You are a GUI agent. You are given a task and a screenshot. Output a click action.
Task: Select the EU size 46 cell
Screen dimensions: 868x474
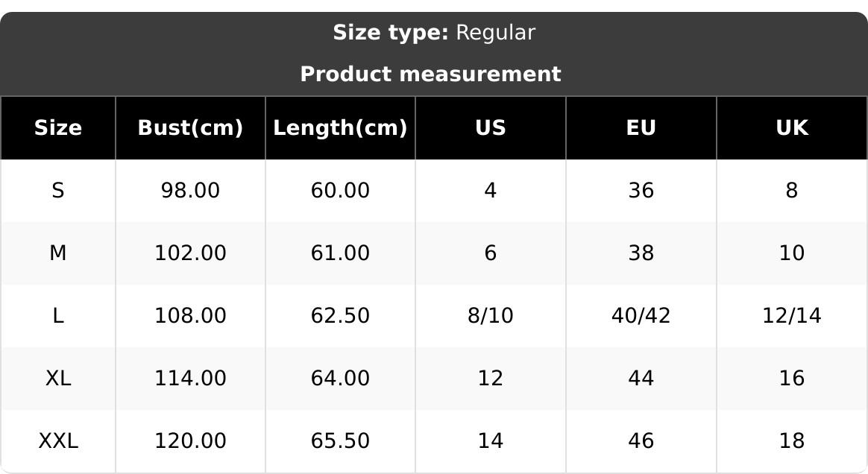641,441
